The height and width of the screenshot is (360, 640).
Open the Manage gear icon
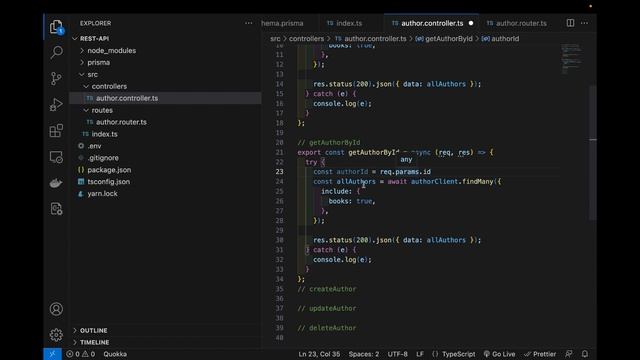click(56, 335)
